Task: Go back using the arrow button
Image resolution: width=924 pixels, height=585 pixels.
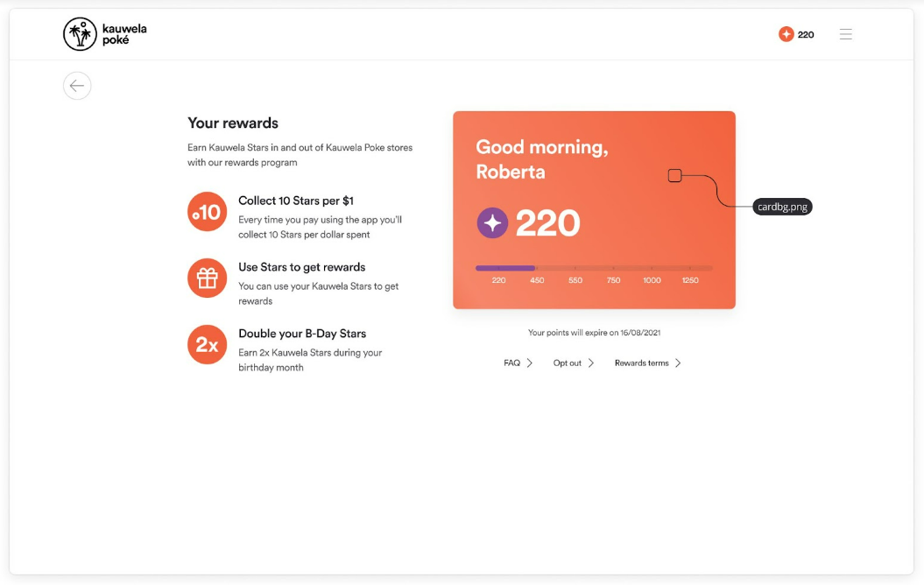Action: [77, 85]
